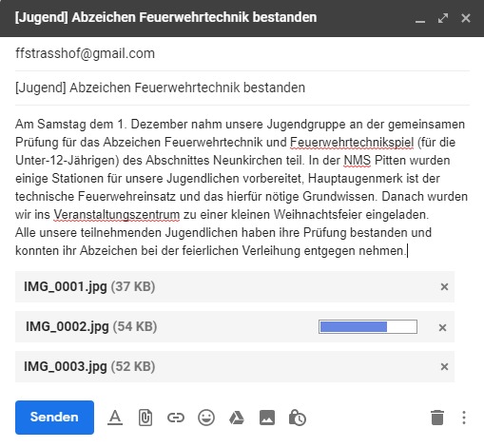The image size is (484, 448).
Task: Open more options three-dot menu
Action: point(464,418)
